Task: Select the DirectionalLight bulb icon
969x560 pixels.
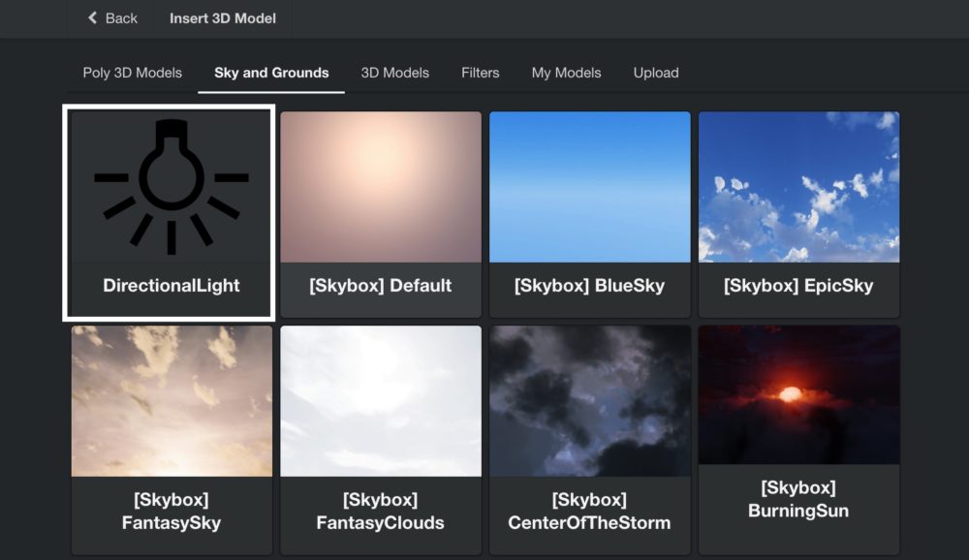Action: pos(172,187)
